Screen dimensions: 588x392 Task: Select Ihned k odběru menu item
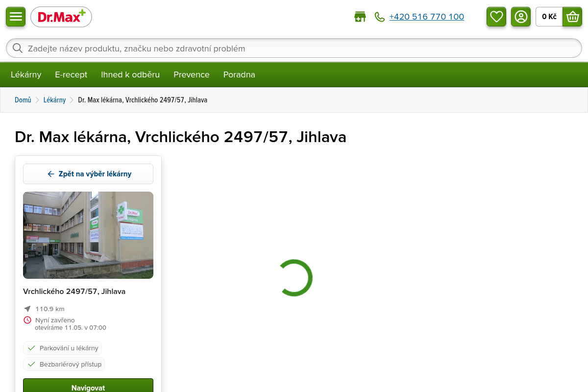[130, 74]
